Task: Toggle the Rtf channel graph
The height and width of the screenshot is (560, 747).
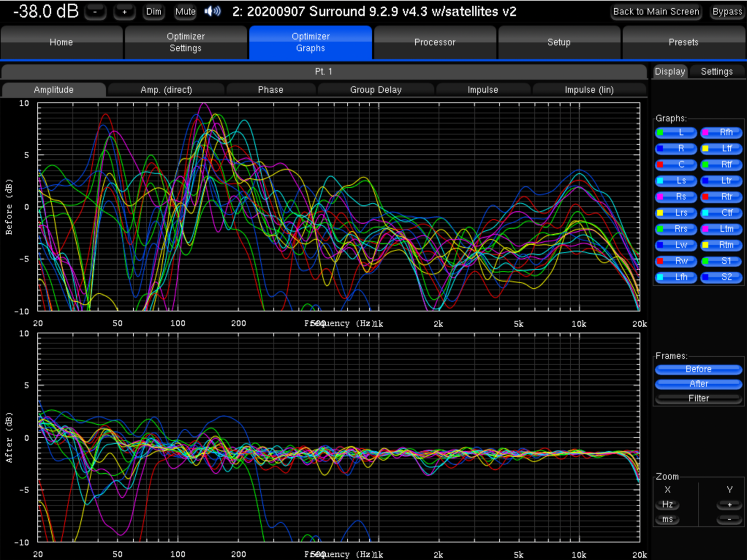Action: click(721, 165)
